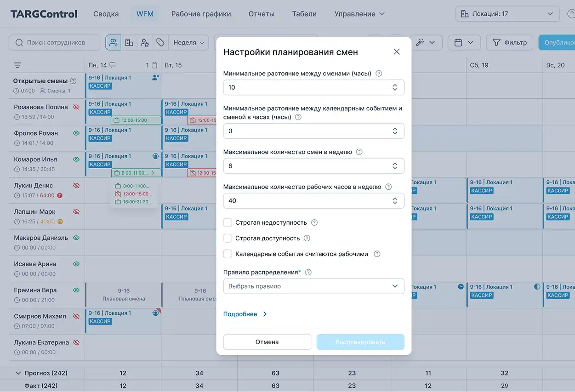Adjust stepper for max shifts per week value 6
The width and height of the screenshot is (575, 392).
point(395,166)
